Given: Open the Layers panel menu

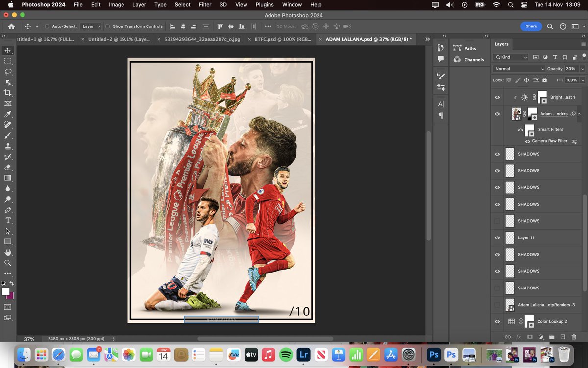Looking at the screenshot, I should (x=583, y=44).
